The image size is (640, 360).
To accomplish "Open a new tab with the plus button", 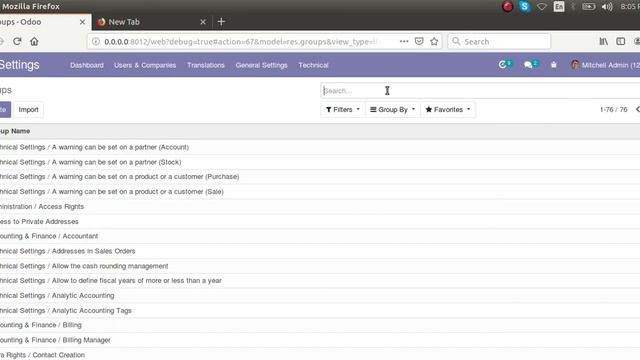I will point(221,22).
